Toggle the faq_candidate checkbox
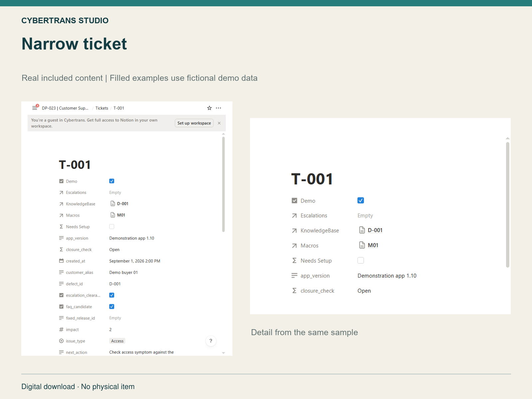This screenshot has width=532, height=399. [x=112, y=307]
